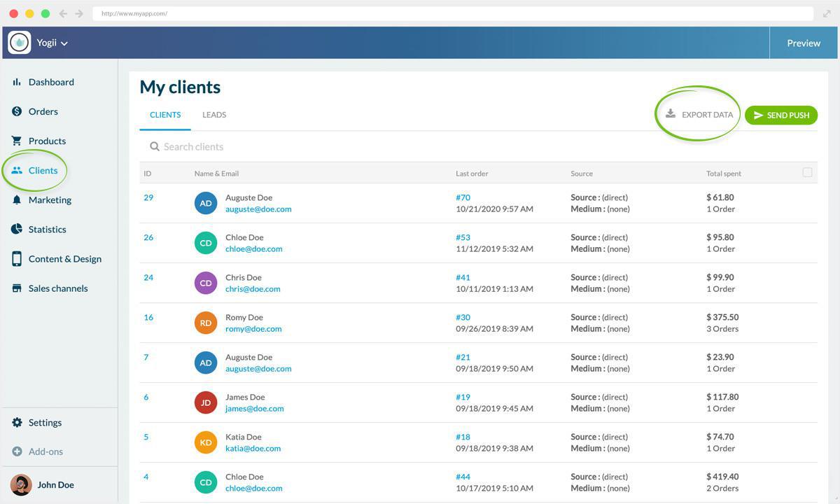Click the Add-ons plus icon
The height and width of the screenshot is (504, 840).
[17, 451]
